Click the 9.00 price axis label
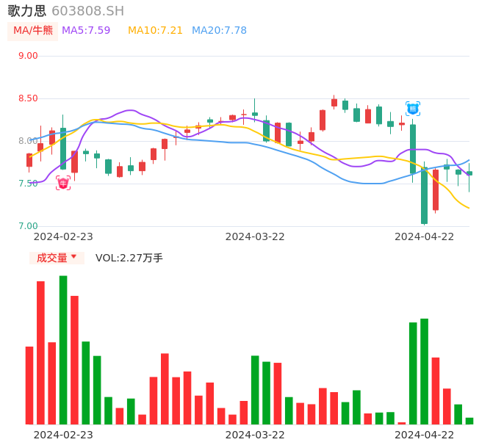 pos(28,56)
